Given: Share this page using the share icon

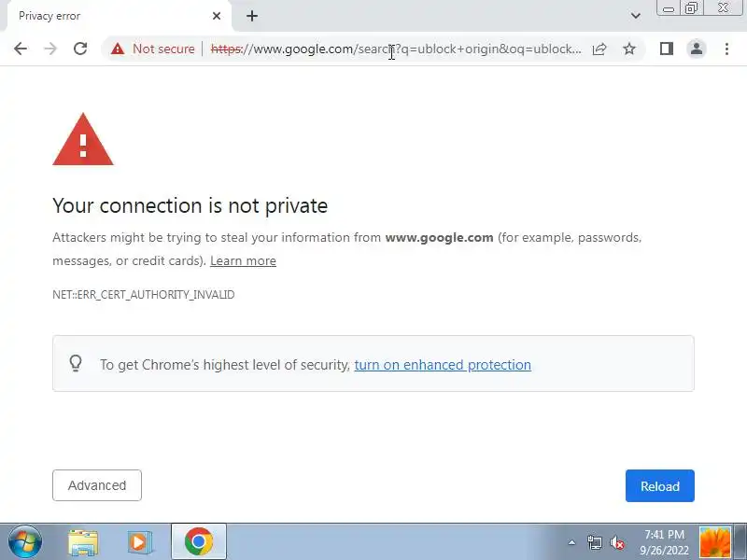Looking at the screenshot, I should point(599,49).
